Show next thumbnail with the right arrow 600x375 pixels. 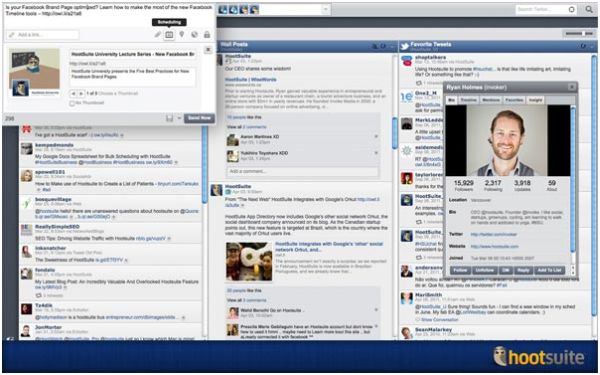point(81,93)
